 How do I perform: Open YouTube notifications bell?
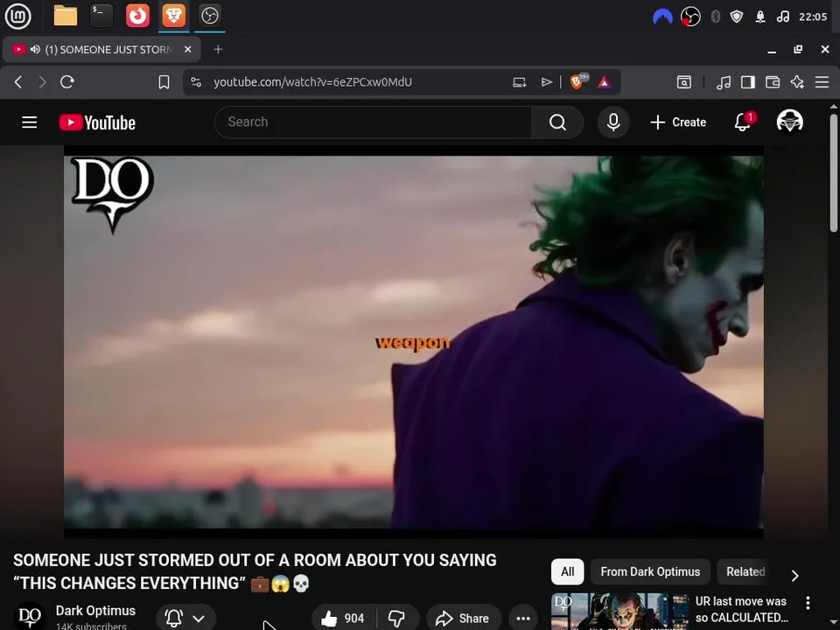click(744, 122)
